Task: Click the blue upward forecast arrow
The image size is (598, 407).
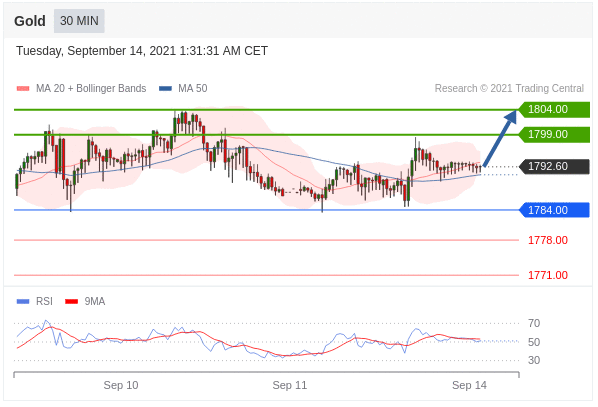Action: [x=500, y=138]
